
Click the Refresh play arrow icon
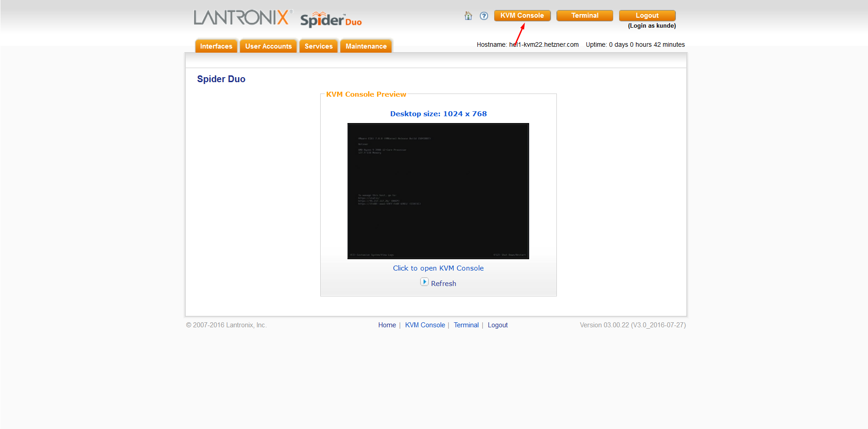[x=424, y=282]
